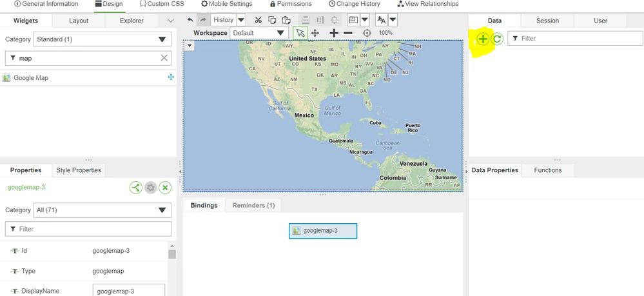Click the properties Filter field
This screenshot has width=644, height=296.
click(88, 229)
